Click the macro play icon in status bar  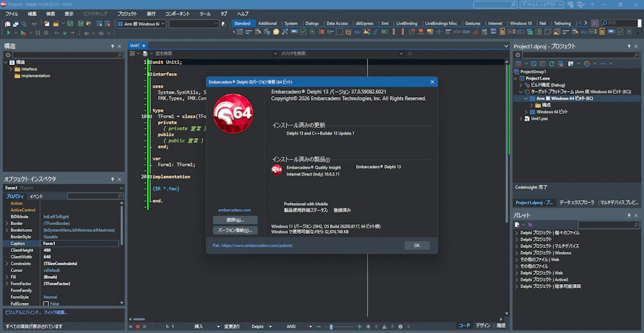pyautogui.click(x=131, y=327)
